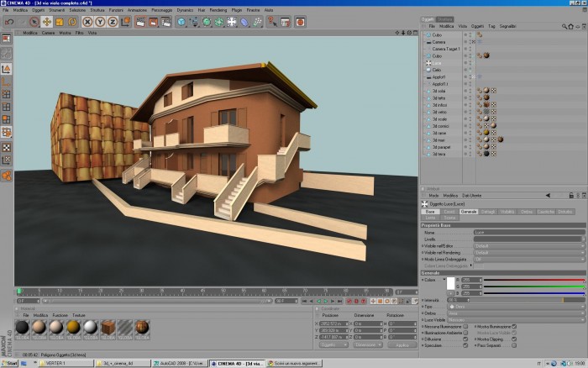Image resolution: width=588 pixels, height=368 pixels.
Task: Toggle the Mostra Clipping checkbox
Action: pyautogui.click(x=514, y=339)
